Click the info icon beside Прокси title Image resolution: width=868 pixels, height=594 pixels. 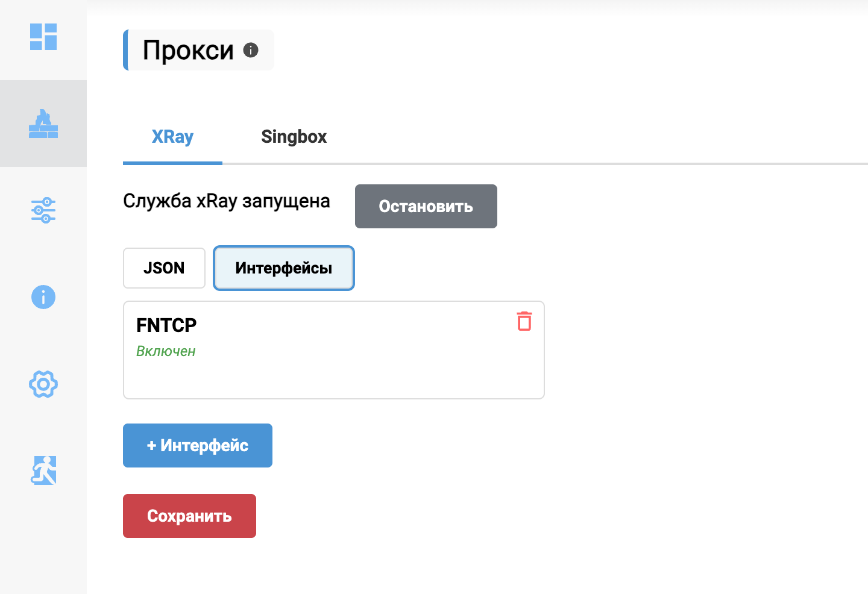click(251, 50)
